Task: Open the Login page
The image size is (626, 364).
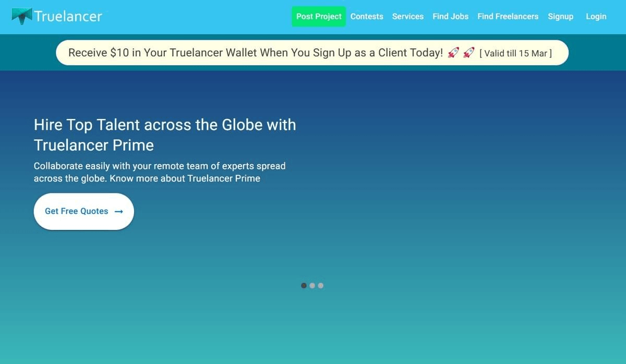Action: (596, 17)
